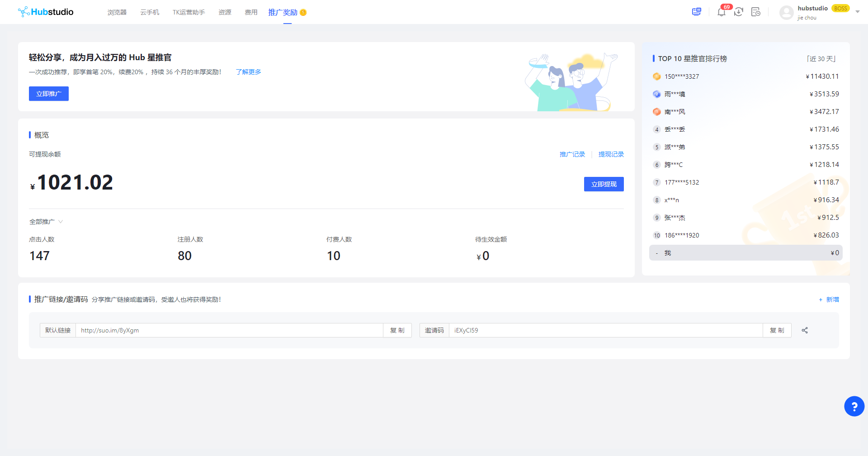Screen dimensions: 868x456
Task: Expand the 全部推广 filter dropdown
Action: click(46, 222)
